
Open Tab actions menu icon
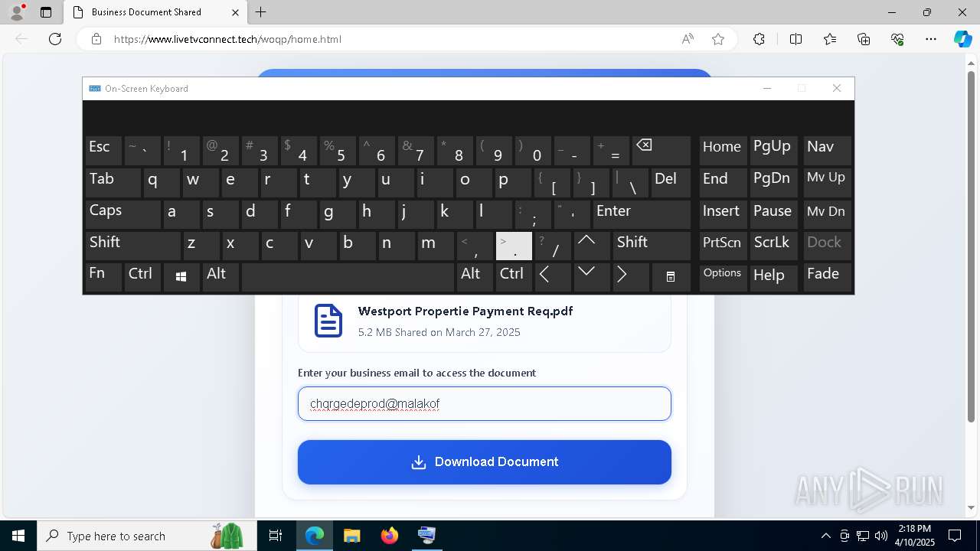point(46,12)
